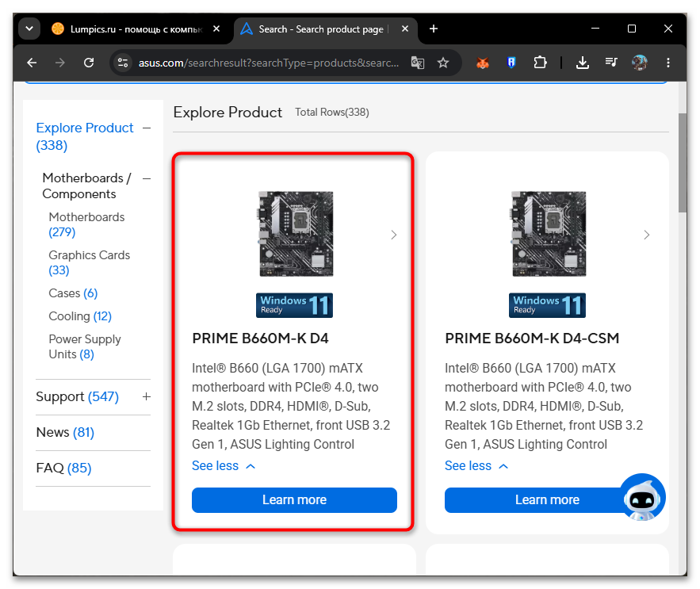Open News (81) results
Screen dimensions: 700x589
click(65, 432)
